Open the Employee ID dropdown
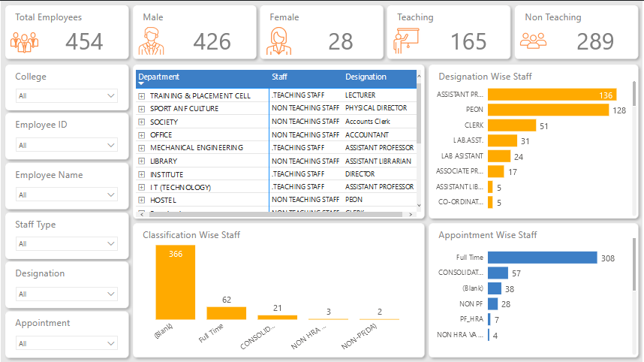Image resolution: width=644 pixels, height=362 pixels. (67, 145)
